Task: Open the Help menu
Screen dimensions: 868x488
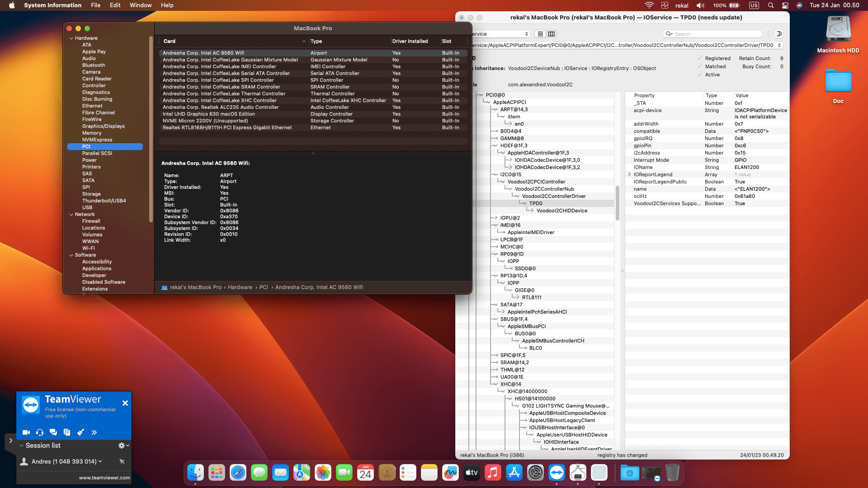Action: click(167, 5)
